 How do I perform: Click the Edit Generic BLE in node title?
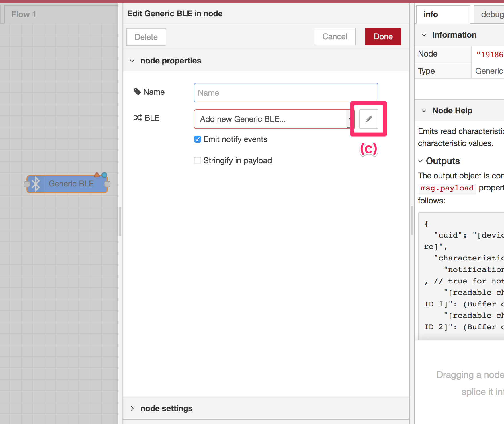click(x=175, y=13)
